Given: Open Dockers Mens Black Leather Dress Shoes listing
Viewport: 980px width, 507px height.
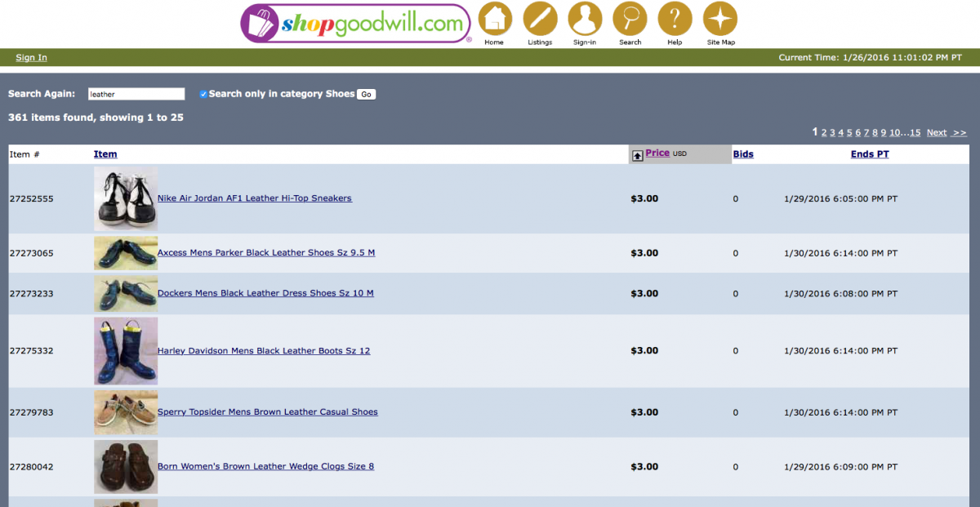Looking at the screenshot, I should pos(265,293).
